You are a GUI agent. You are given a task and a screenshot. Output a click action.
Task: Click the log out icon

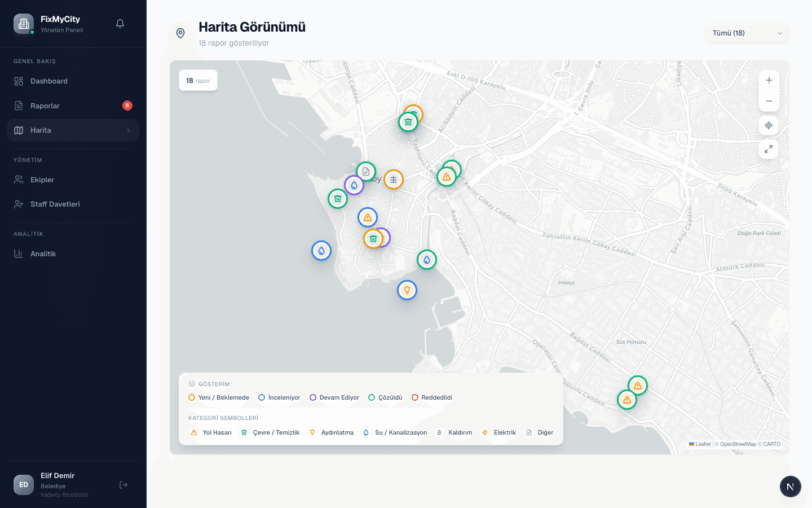point(123,485)
